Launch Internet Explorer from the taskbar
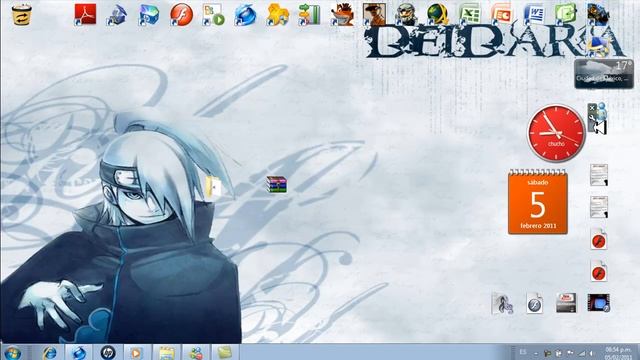Screen dimensions: 640x360 coord(49,353)
